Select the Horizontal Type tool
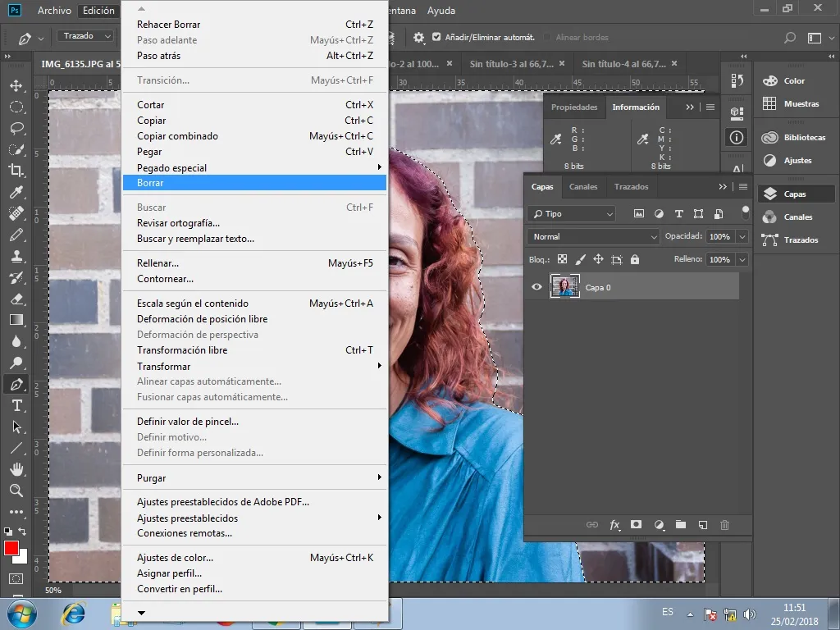 click(16, 405)
